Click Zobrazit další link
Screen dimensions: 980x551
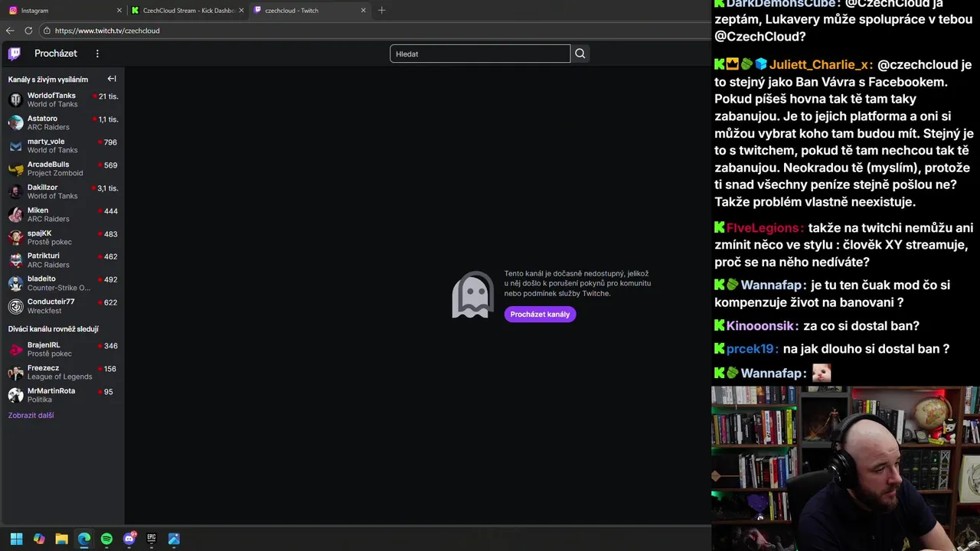(x=31, y=416)
